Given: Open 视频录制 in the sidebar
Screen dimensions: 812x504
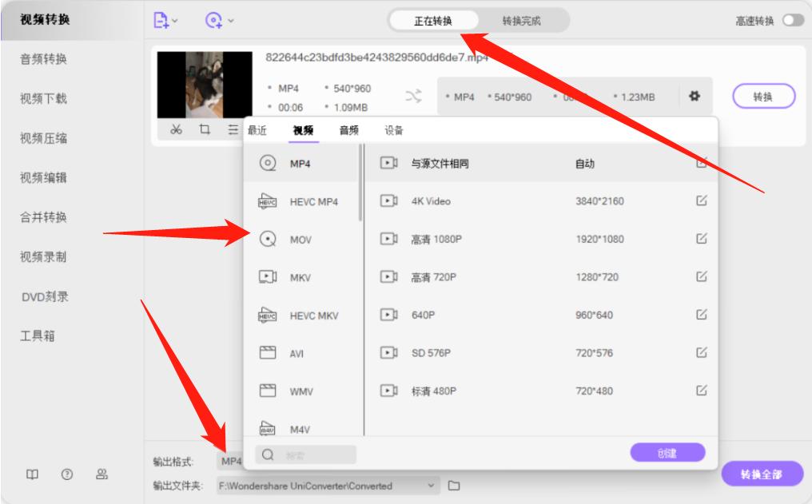Looking at the screenshot, I should point(43,256).
